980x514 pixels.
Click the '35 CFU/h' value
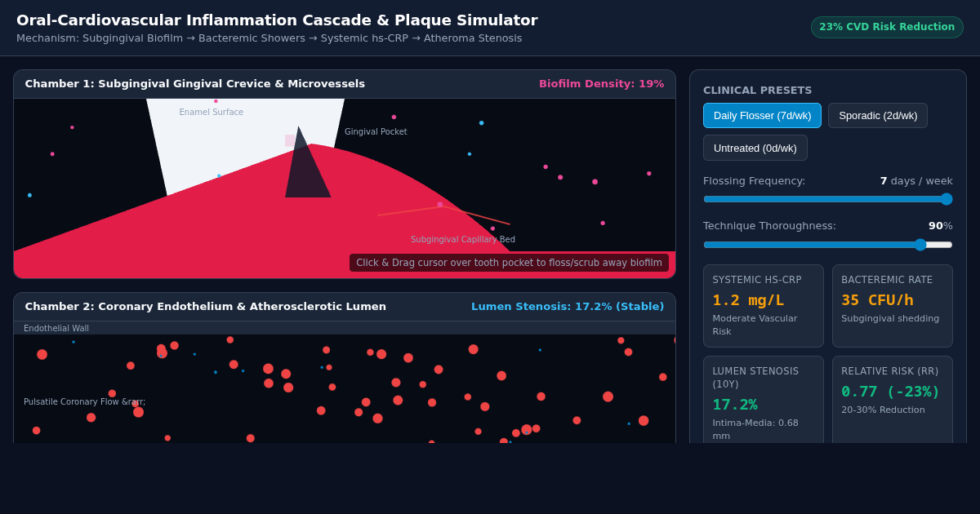coord(877,300)
